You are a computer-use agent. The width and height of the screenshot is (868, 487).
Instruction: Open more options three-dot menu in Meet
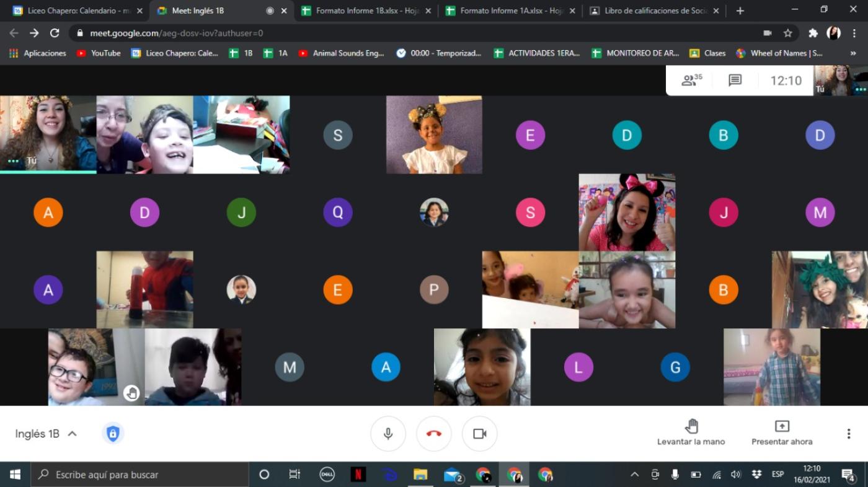click(849, 434)
